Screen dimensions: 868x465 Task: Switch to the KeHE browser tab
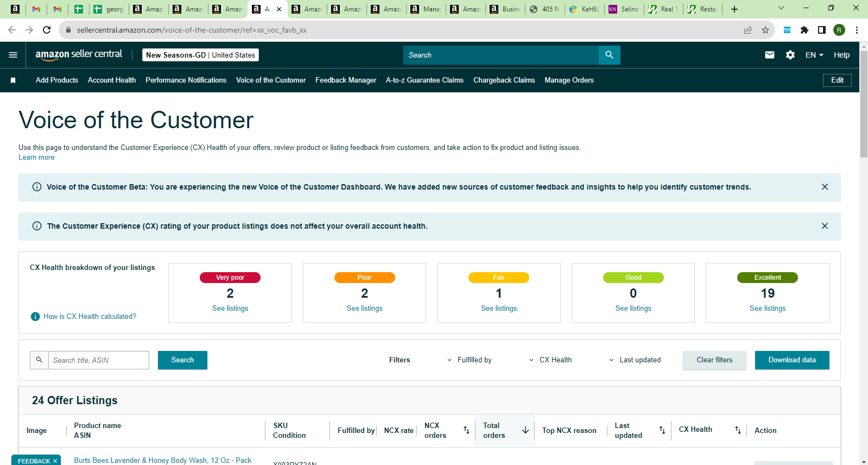point(585,9)
